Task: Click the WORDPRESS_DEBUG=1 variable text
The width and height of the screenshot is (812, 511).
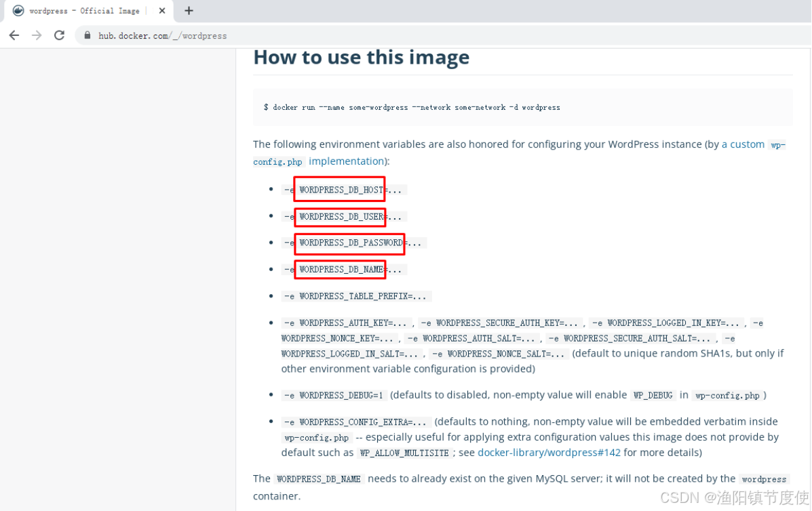Action: (341, 396)
